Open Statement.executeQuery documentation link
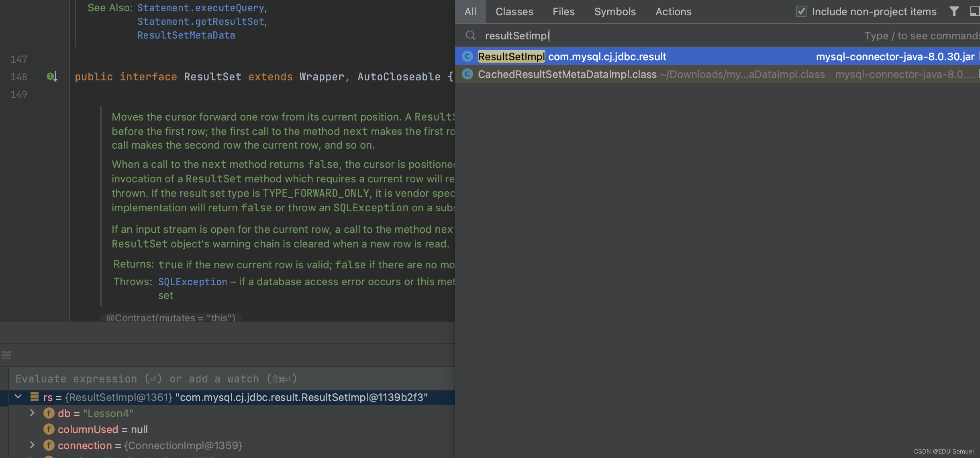980x458 pixels. coord(201,8)
